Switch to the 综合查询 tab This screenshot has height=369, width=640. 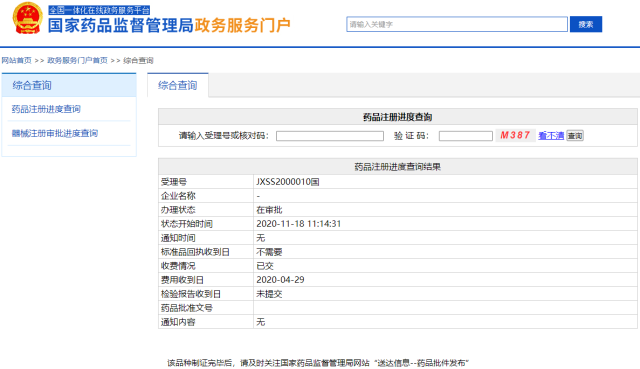pyautogui.click(x=178, y=85)
